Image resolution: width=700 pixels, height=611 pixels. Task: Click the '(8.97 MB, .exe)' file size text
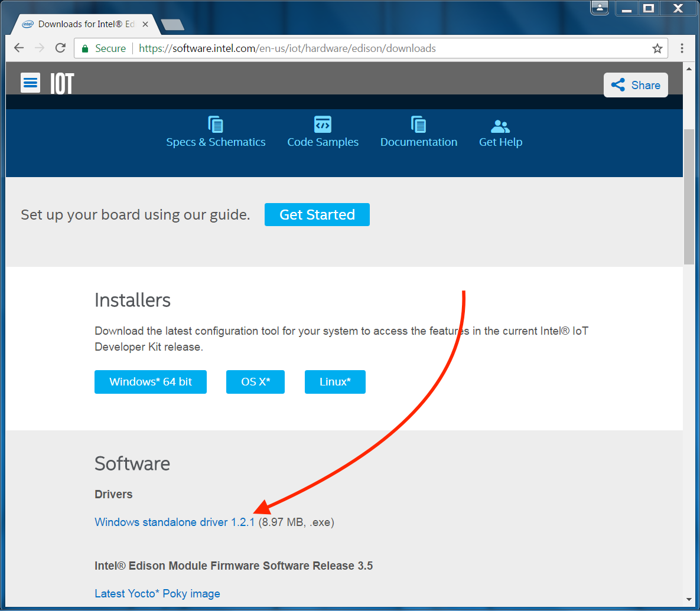[297, 522]
